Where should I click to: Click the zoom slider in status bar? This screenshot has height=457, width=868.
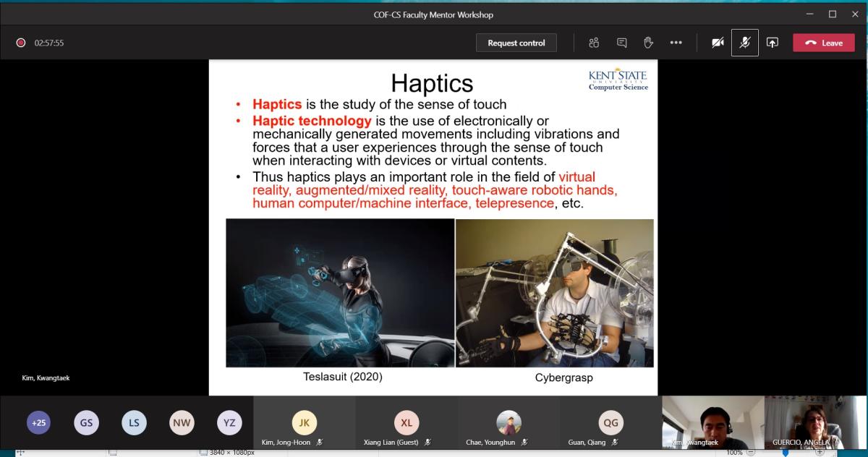pyautogui.click(x=786, y=453)
